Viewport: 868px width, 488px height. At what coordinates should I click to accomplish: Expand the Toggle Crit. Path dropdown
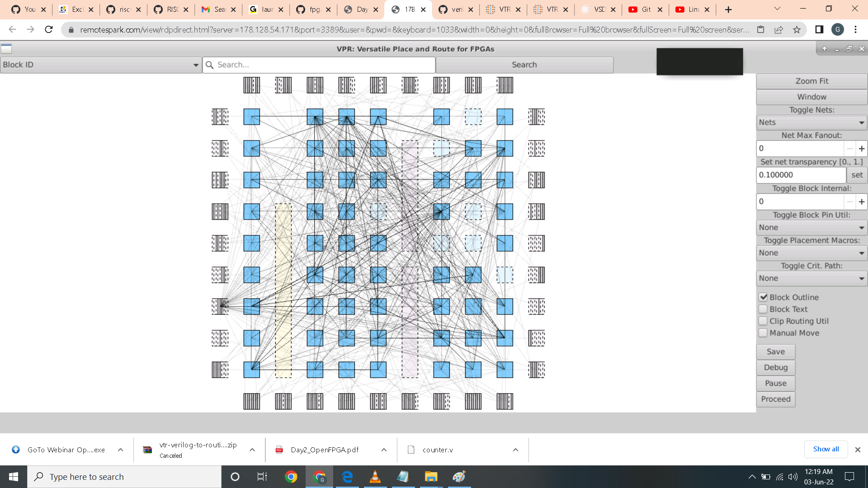click(811, 278)
